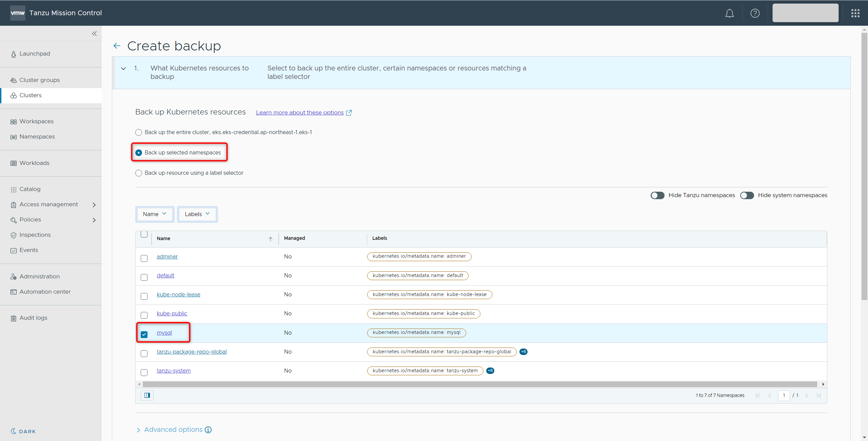Click the horizontal table scrollbar

point(479,384)
